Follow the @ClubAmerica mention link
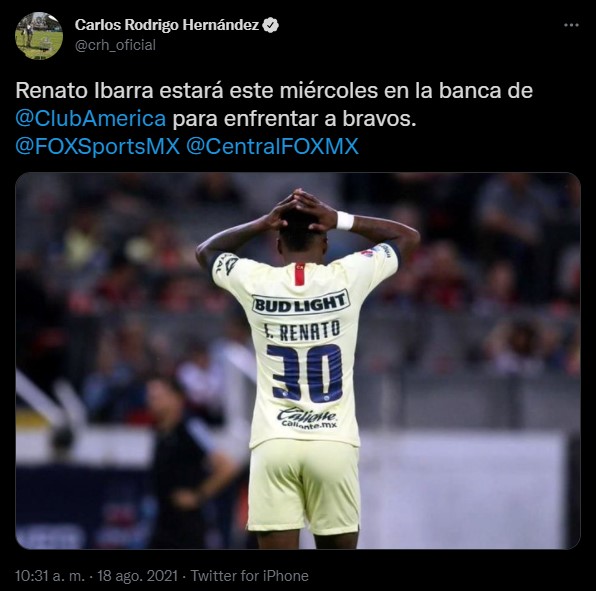 tap(90, 119)
